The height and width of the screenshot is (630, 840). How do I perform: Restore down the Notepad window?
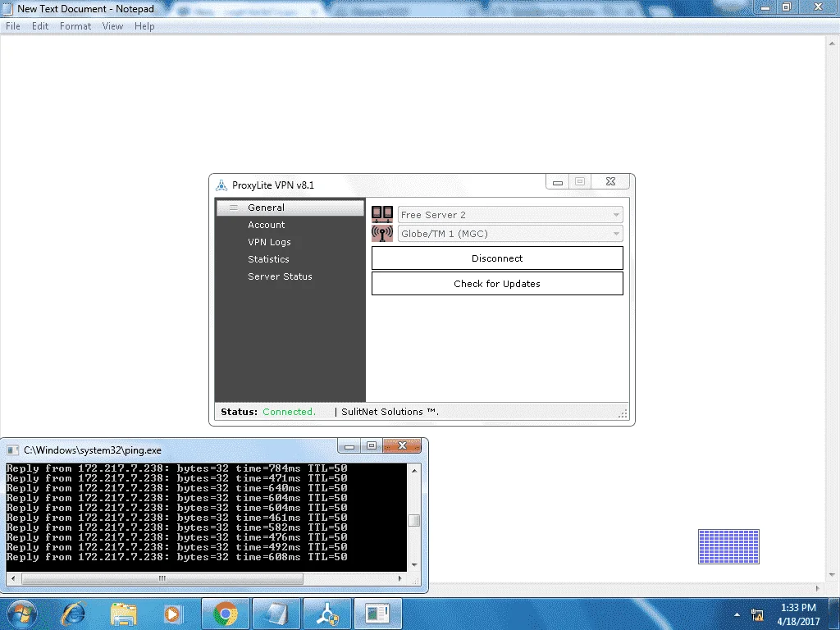point(787,7)
